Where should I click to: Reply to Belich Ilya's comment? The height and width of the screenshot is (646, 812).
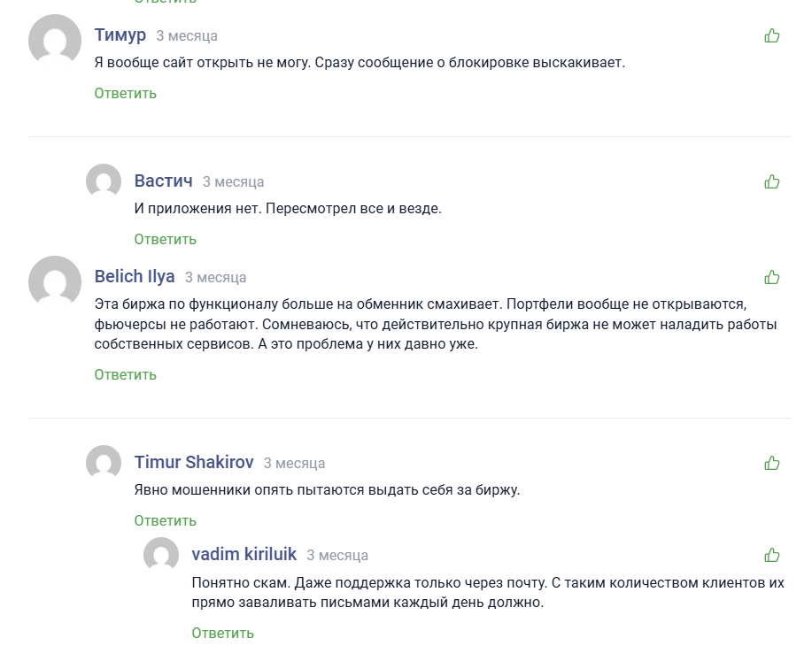click(x=124, y=374)
